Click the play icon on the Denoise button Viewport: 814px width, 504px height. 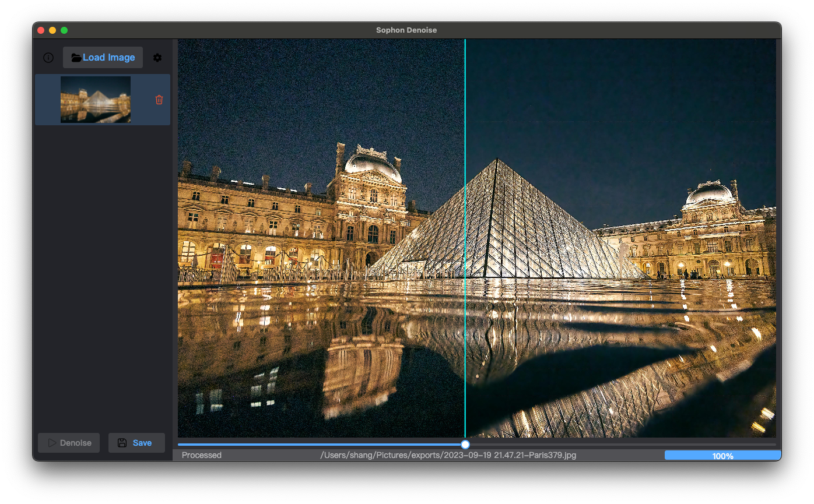tap(53, 442)
